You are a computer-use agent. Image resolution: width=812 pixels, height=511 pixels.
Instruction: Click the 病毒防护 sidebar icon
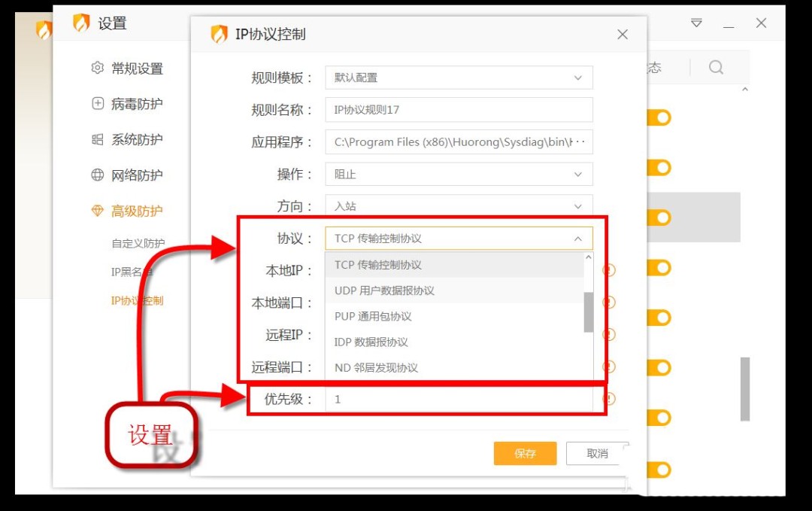pos(97,103)
